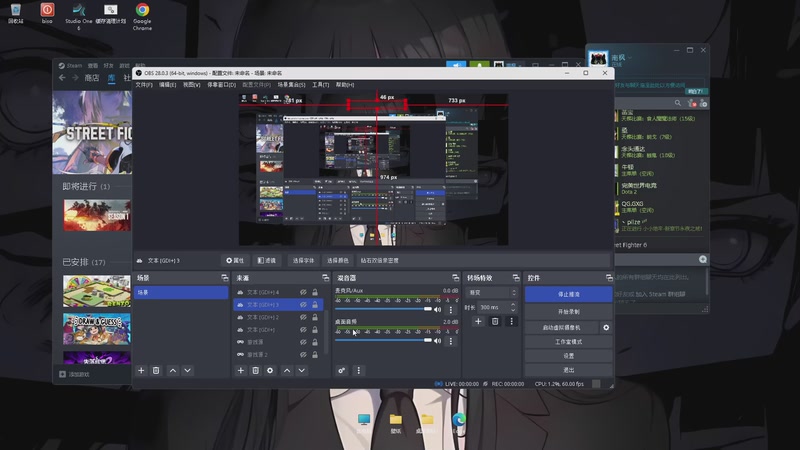This screenshot has height=450, width=800.
Task: Open advanced audio properties gears icon in Mixer
Action: click(x=342, y=370)
